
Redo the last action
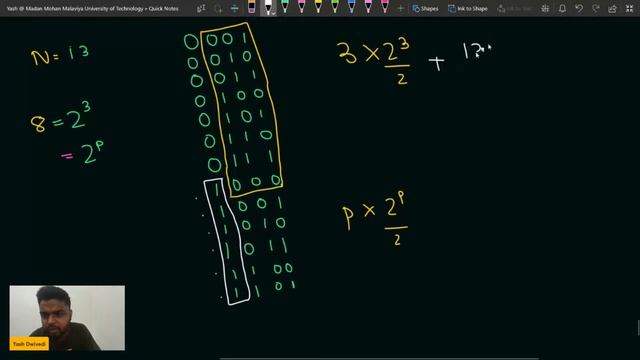pyautogui.click(x=596, y=9)
